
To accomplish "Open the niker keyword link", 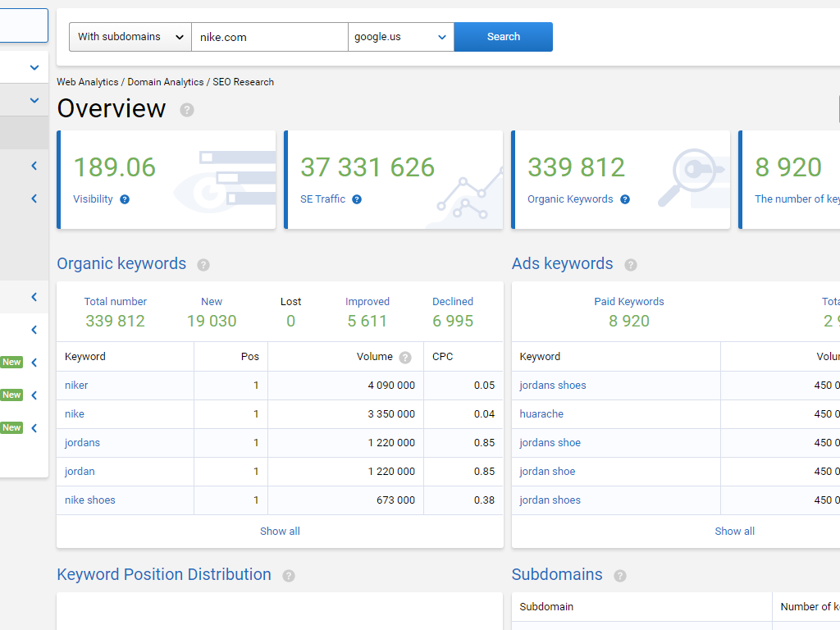I will tap(76, 386).
